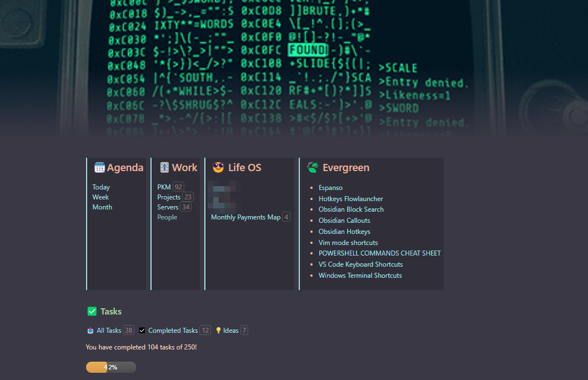Click the green checkmark icon beside Tasks
The height and width of the screenshot is (380, 588).
pyautogui.click(x=92, y=311)
